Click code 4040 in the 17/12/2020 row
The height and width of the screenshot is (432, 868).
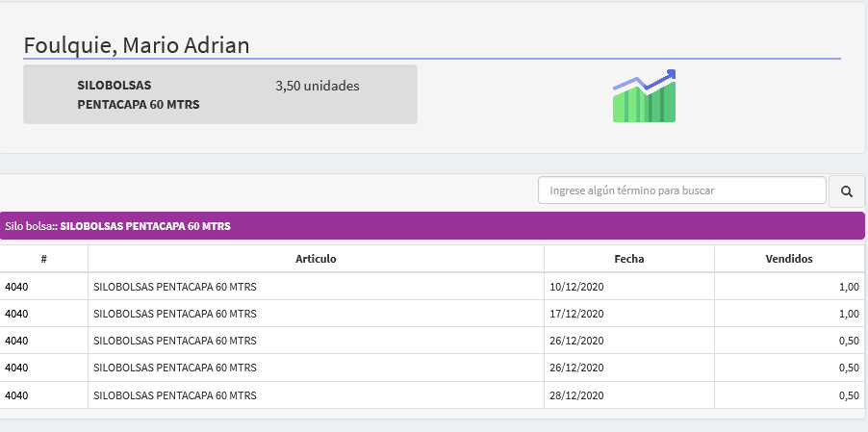click(x=16, y=314)
